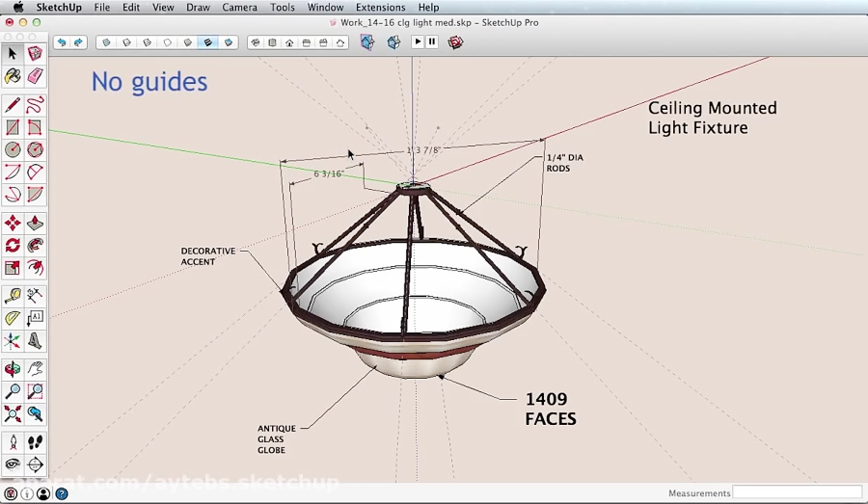Choose the Circle drawing tool
The height and width of the screenshot is (504, 868).
pos(13,149)
